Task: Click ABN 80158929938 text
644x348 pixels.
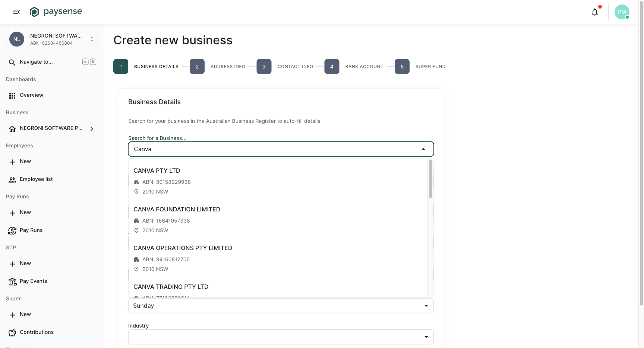Action: (167, 182)
